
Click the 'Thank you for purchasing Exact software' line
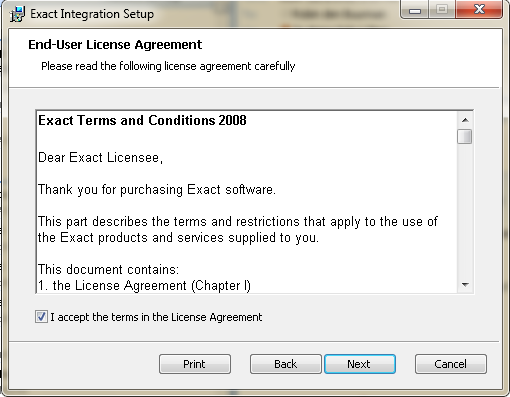tap(157, 190)
